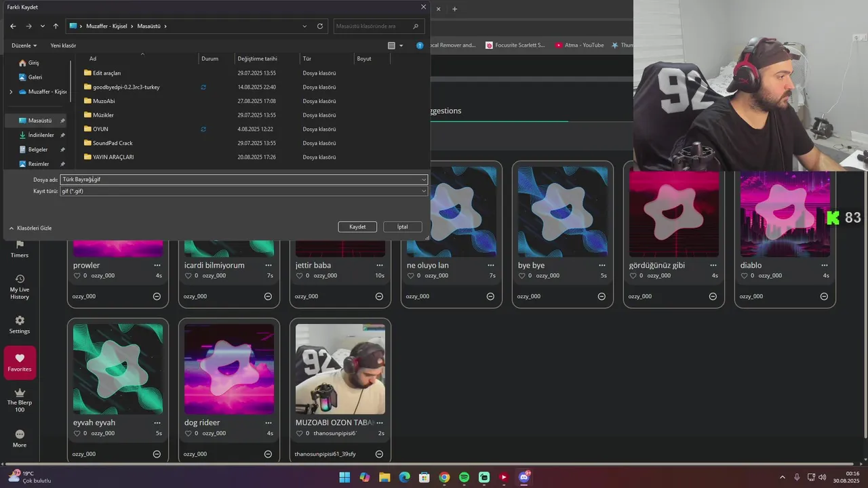Viewport: 868px width, 488px height.
Task: Play the eyvah eyvah sound thumbnail
Action: 118,369
